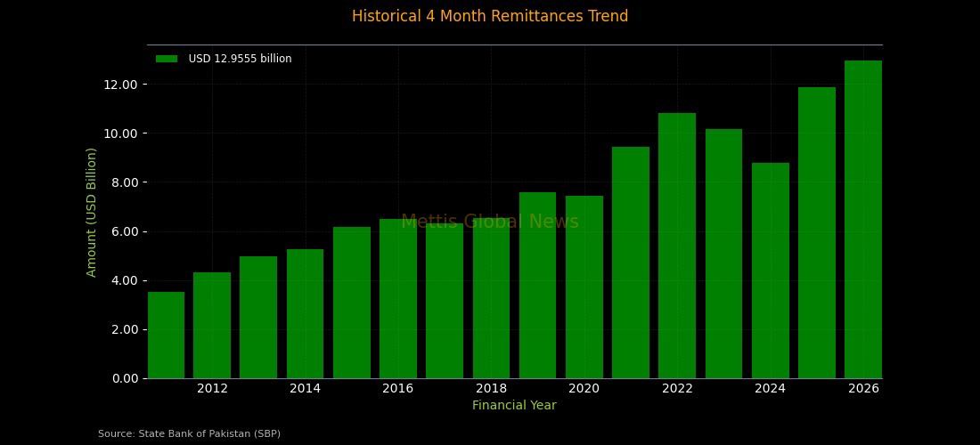Click the Amount (USD Billion) axis title
The height and width of the screenshot is (445, 980).
(91, 212)
